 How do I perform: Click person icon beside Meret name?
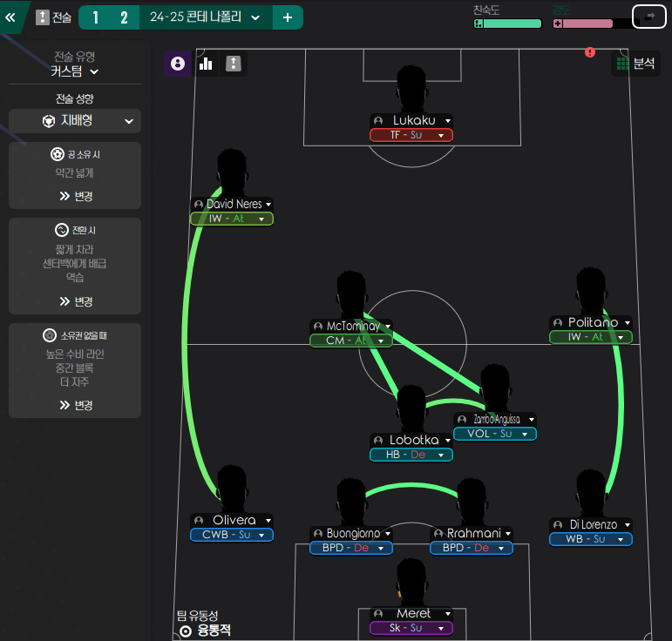tap(378, 614)
